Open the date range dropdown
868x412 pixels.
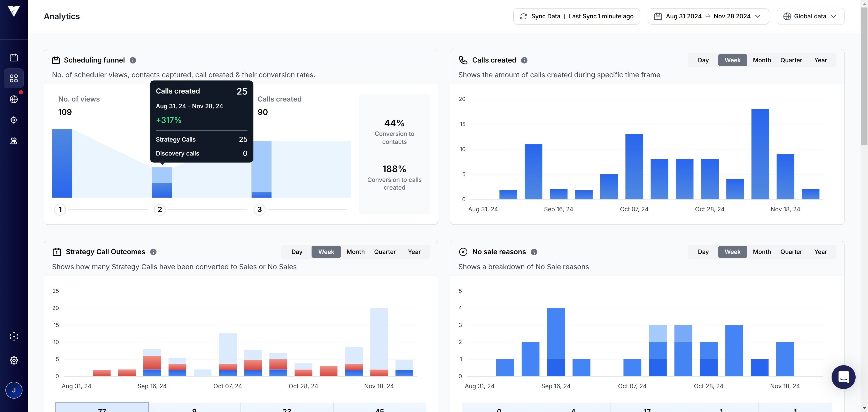click(x=708, y=16)
